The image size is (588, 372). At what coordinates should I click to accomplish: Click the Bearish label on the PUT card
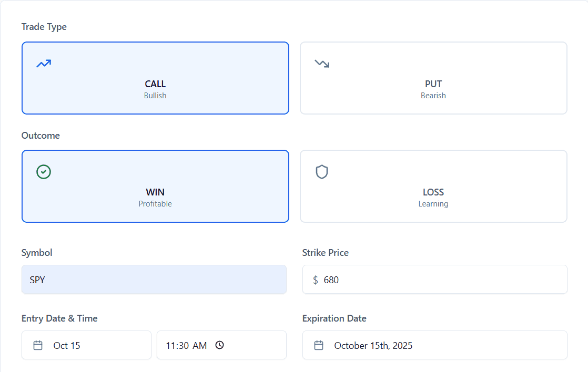pos(433,95)
